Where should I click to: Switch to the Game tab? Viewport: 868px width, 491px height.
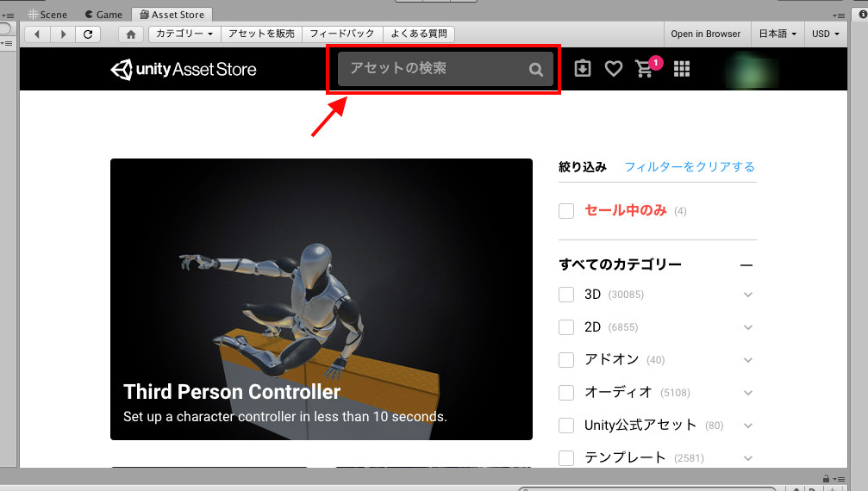click(103, 15)
